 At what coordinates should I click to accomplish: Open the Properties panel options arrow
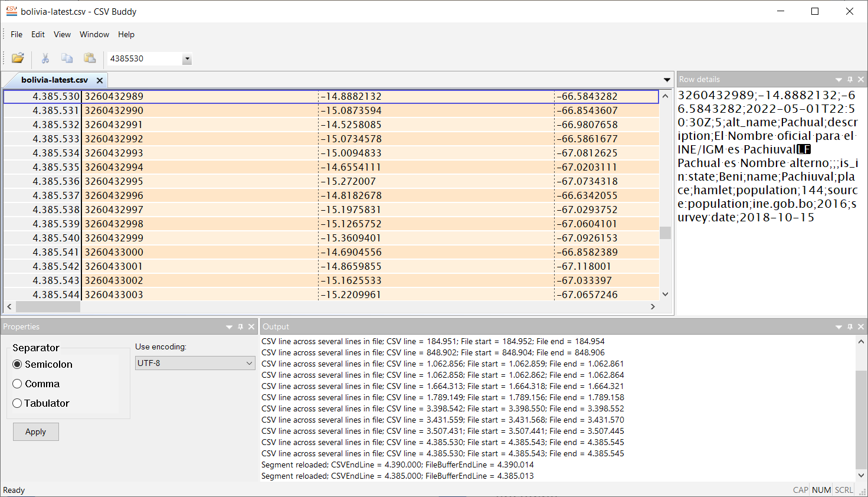[x=229, y=326]
